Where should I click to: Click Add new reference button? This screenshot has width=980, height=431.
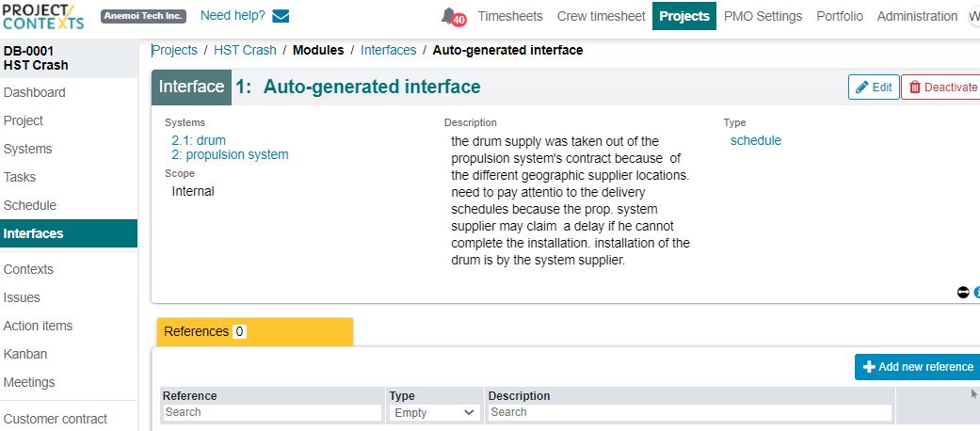tap(918, 367)
